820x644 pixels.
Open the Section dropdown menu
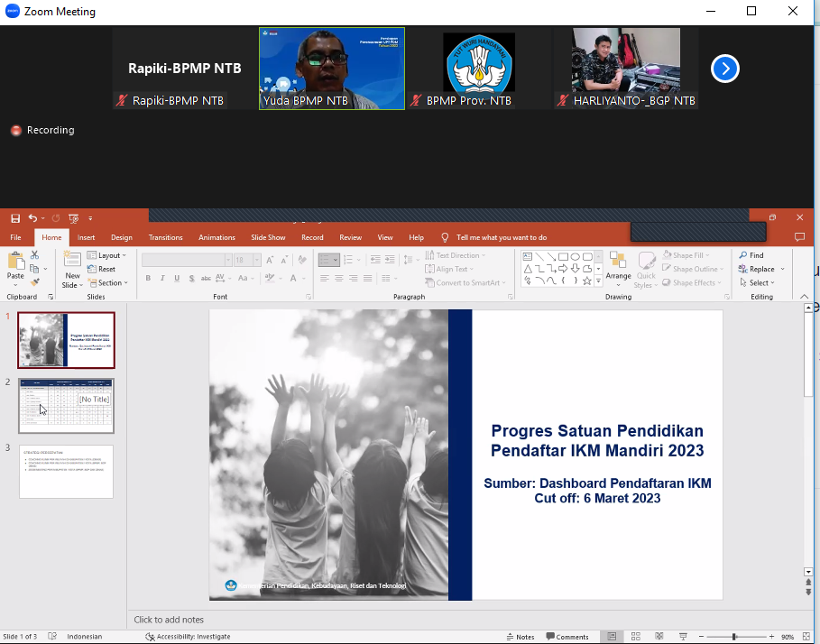click(x=107, y=283)
